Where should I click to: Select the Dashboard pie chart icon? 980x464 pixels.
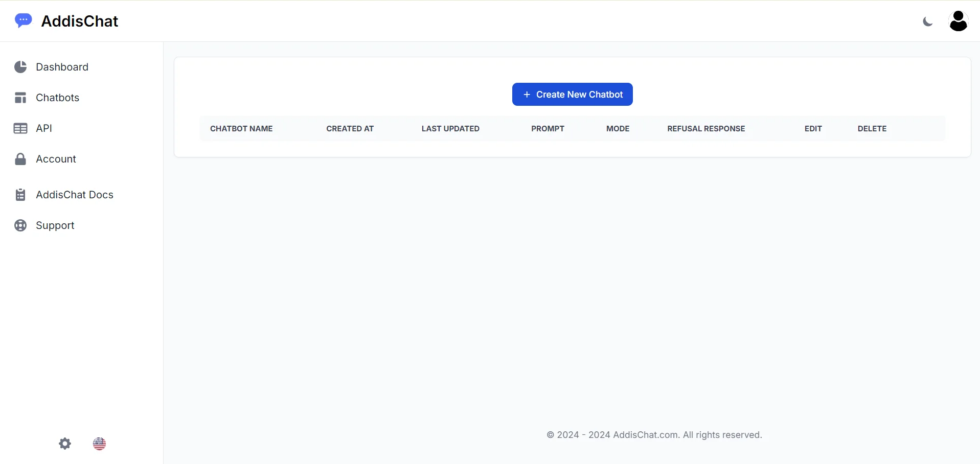(20, 67)
